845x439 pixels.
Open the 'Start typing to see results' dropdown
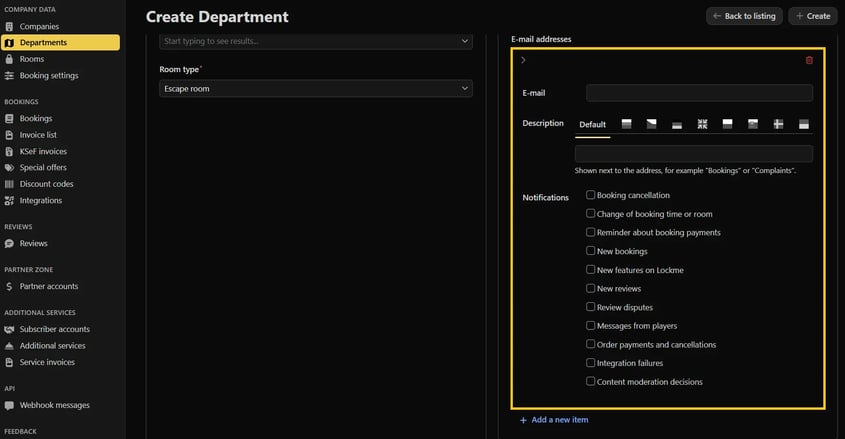tap(316, 41)
